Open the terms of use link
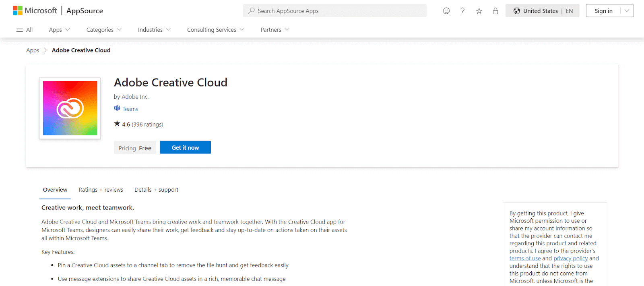Image resolution: width=644 pixels, height=286 pixels. 525,259
